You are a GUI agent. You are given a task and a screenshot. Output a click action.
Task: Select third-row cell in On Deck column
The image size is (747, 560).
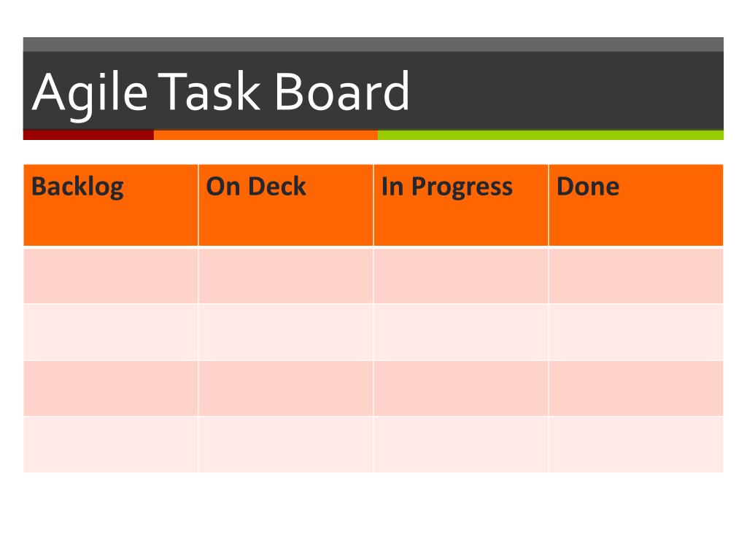pos(286,389)
